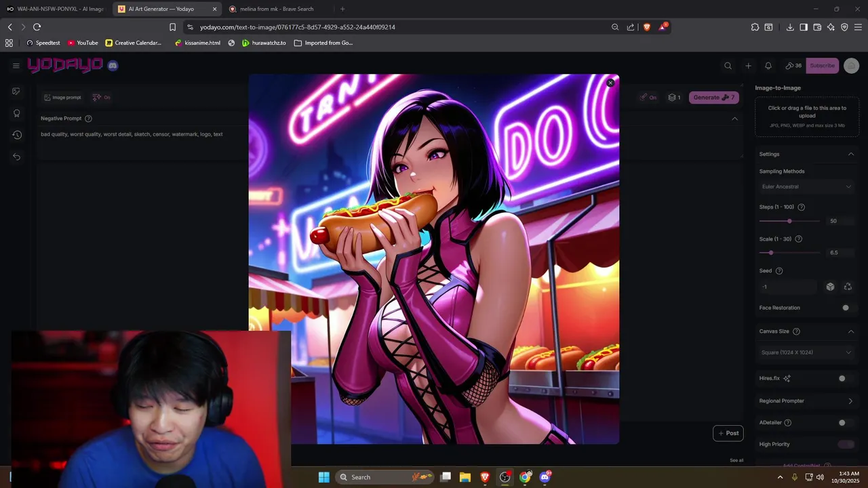Toggle the brush On option near Generate

point(648,98)
